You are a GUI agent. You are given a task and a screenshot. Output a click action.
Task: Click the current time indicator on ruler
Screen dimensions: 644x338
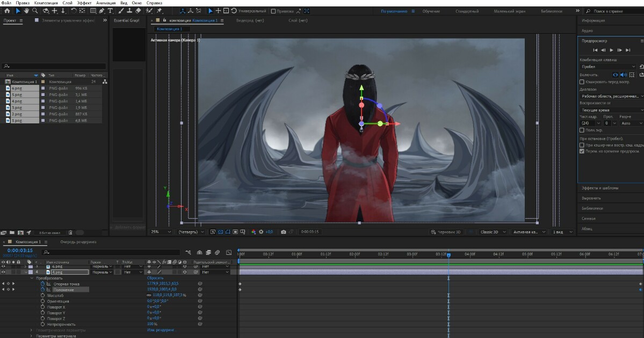[x=448, y=255]
